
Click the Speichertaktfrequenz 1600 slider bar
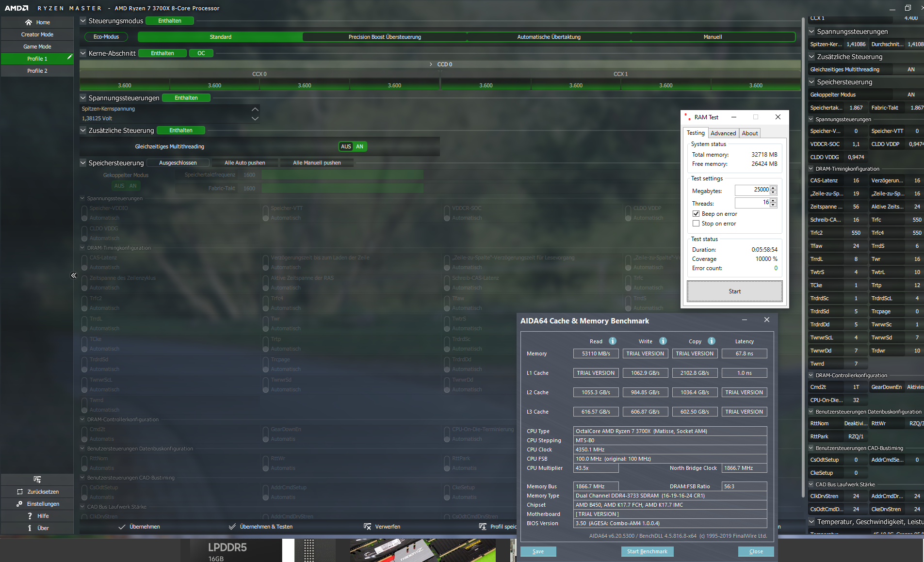(342, 175)
